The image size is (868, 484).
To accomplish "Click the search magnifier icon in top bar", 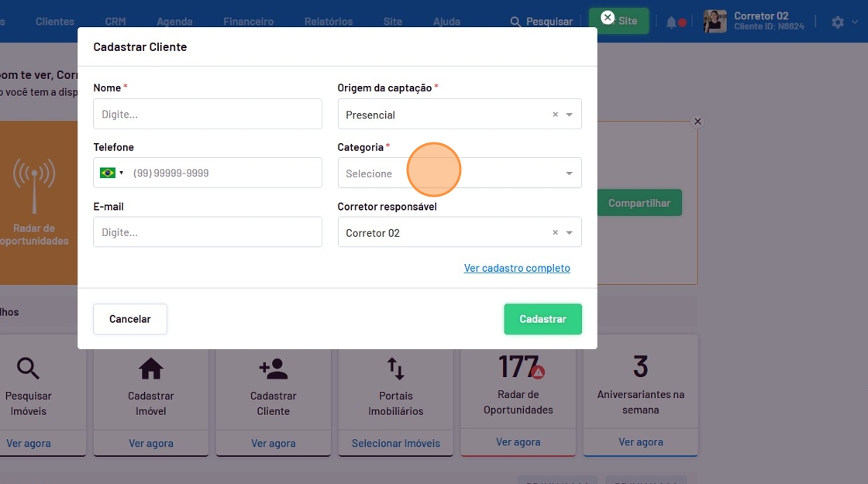I will 515,22.
